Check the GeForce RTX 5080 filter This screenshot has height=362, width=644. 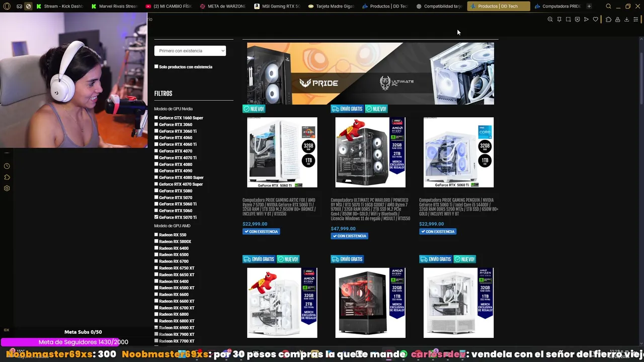(156, 191)
